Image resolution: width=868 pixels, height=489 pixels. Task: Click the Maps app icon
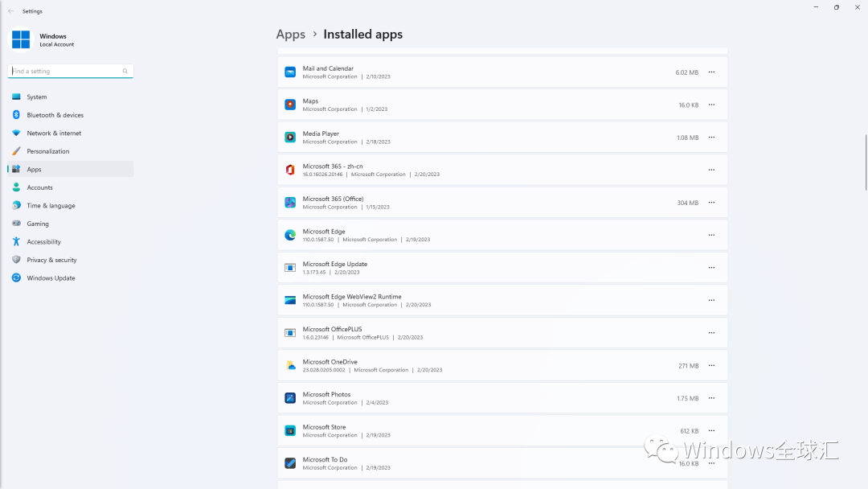click(290, 105)
